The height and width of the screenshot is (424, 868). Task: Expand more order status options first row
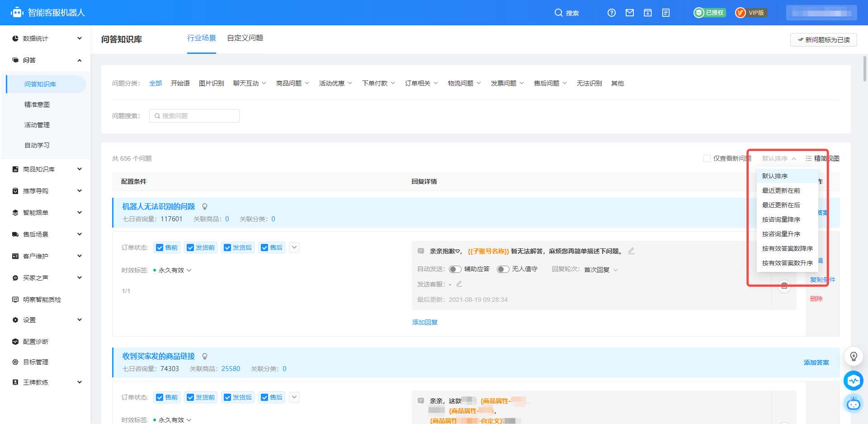tap(294, 248)
